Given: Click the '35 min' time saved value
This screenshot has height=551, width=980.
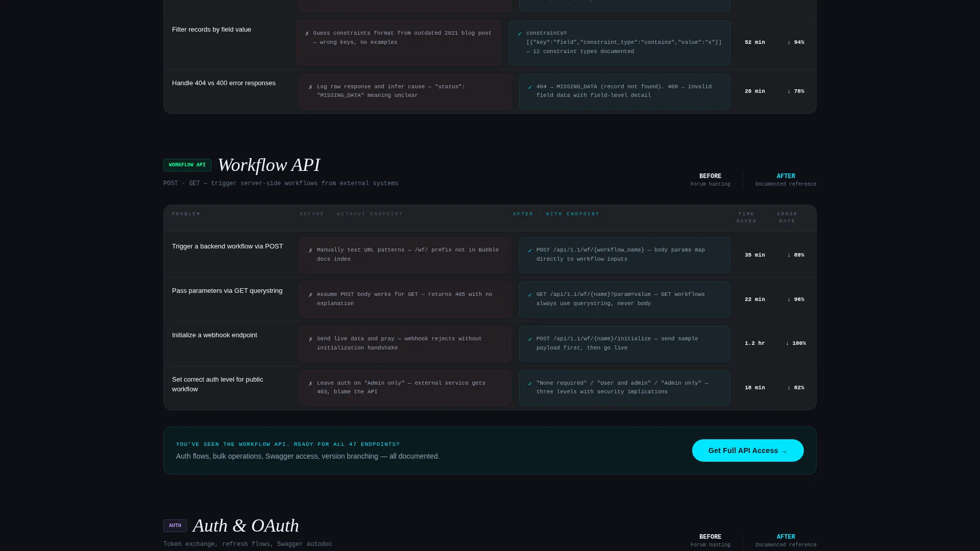Looking at the screenshot, I should click(754, 255).
